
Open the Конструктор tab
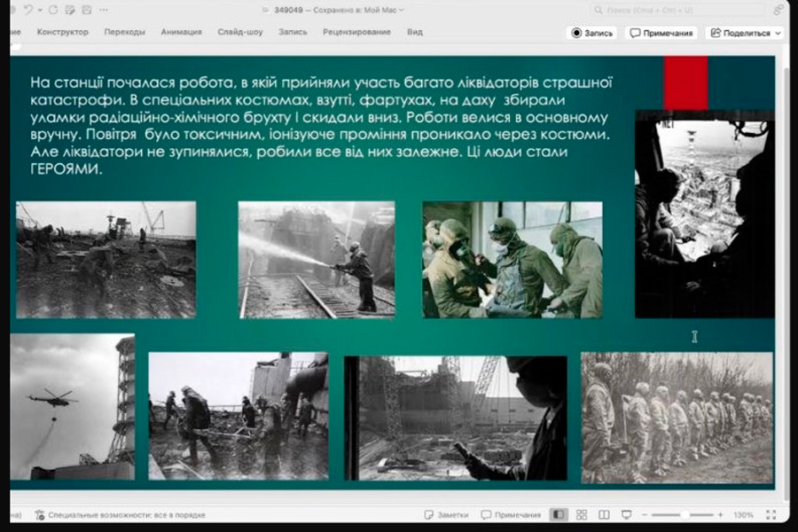[x=62, y=32]
